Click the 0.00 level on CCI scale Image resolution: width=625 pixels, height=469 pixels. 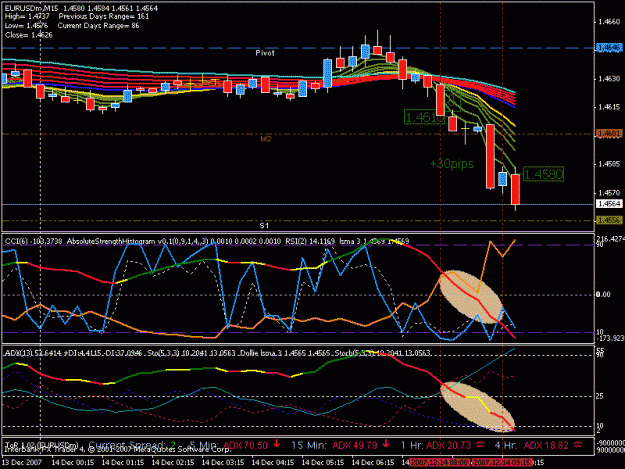pyautogui.click(x=603, y=294)
